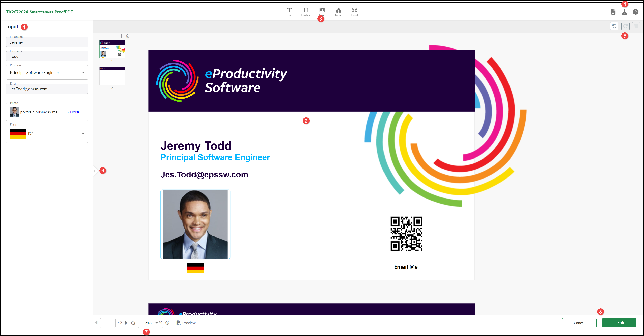Select the Headline tool

[305, 12]
